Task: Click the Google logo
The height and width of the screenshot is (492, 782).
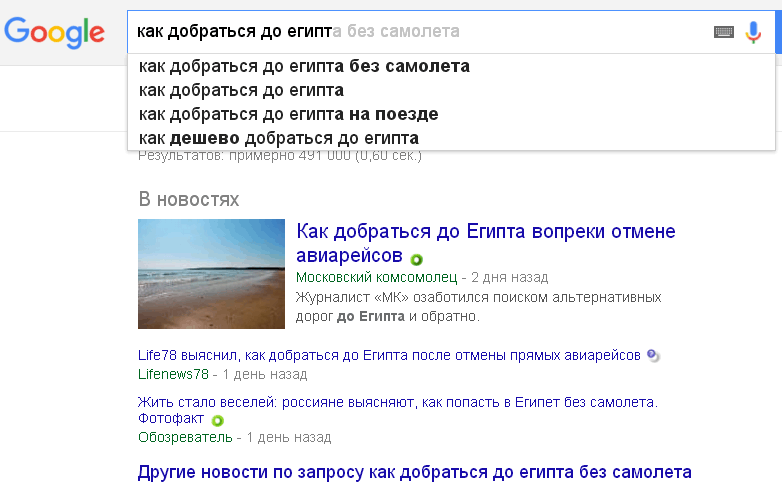Action: 54,32
